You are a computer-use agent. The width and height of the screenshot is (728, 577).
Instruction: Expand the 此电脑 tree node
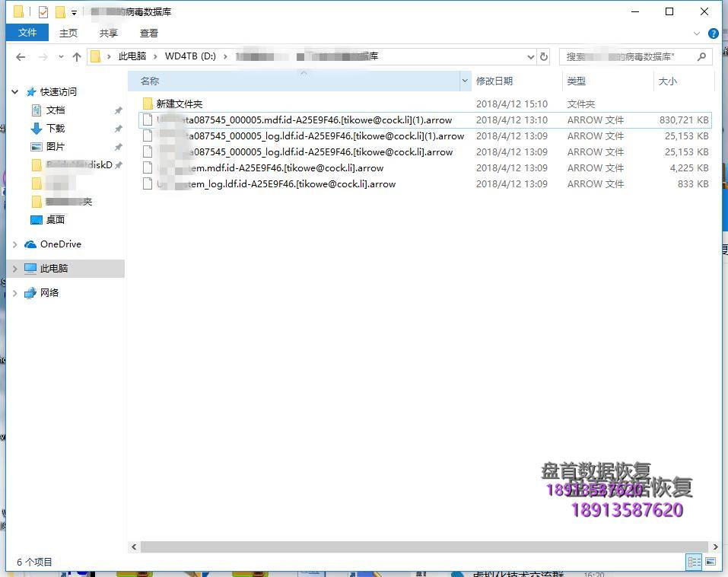15,269
